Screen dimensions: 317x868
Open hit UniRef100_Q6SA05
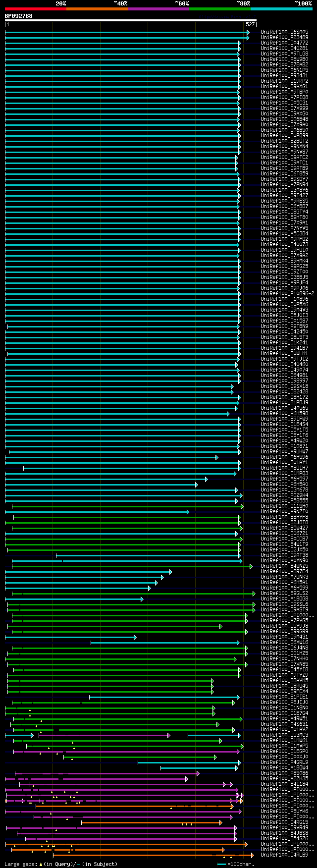284,32
